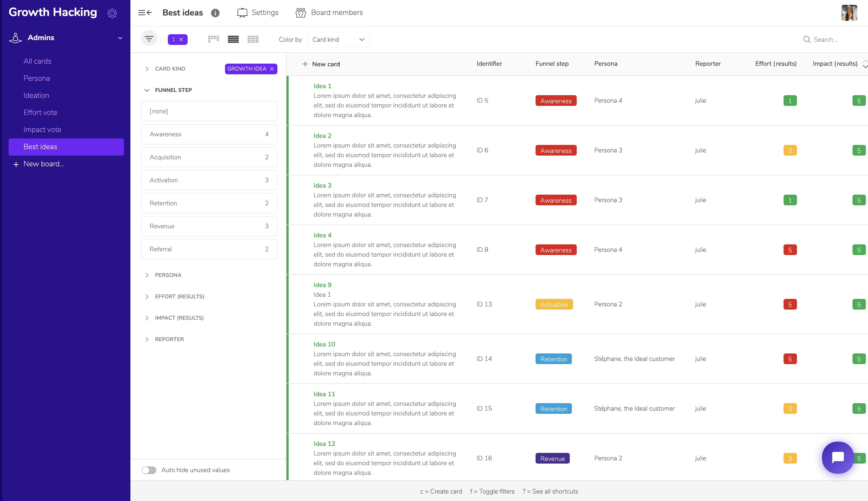Open the chat support bubble
868x501 pixels.
(838, 457)
